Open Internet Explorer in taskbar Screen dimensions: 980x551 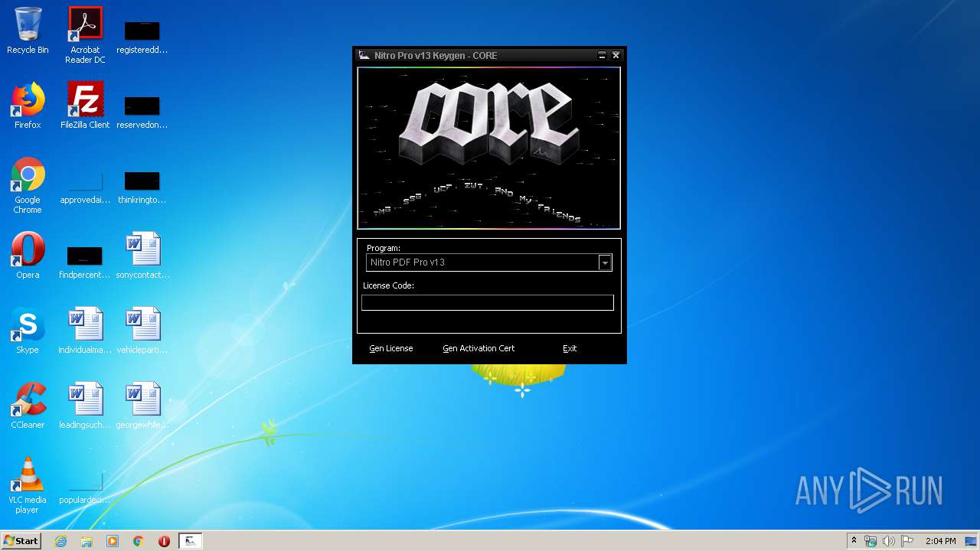(x=61, y=541)
